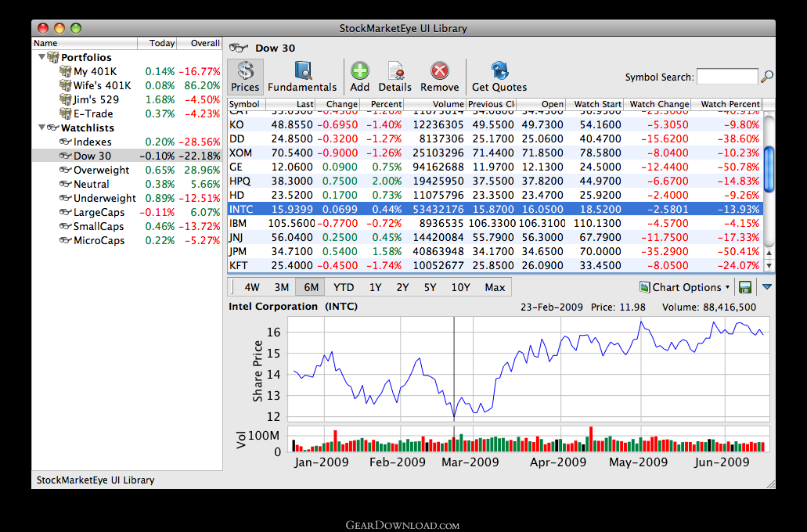Collapse the Portfolios tree group
Screen dimensions: 807x532
click(41, 56)
